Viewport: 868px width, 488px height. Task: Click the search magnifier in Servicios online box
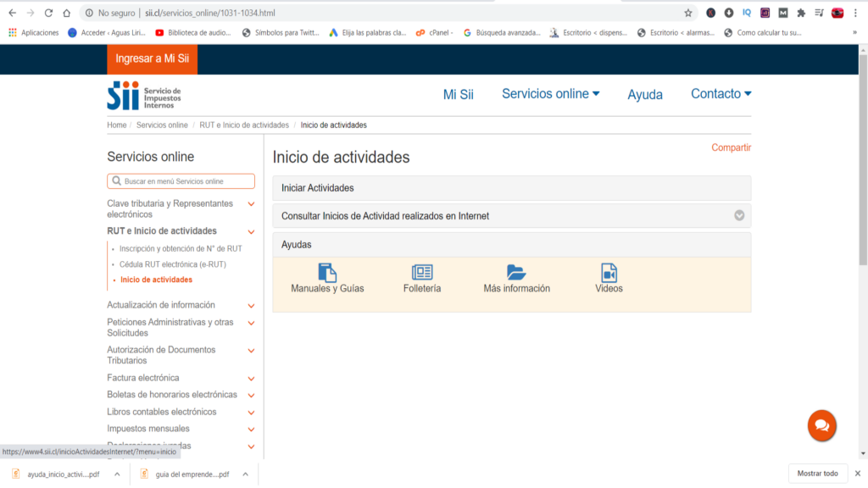pyautogui.click(x=115, y=180)
